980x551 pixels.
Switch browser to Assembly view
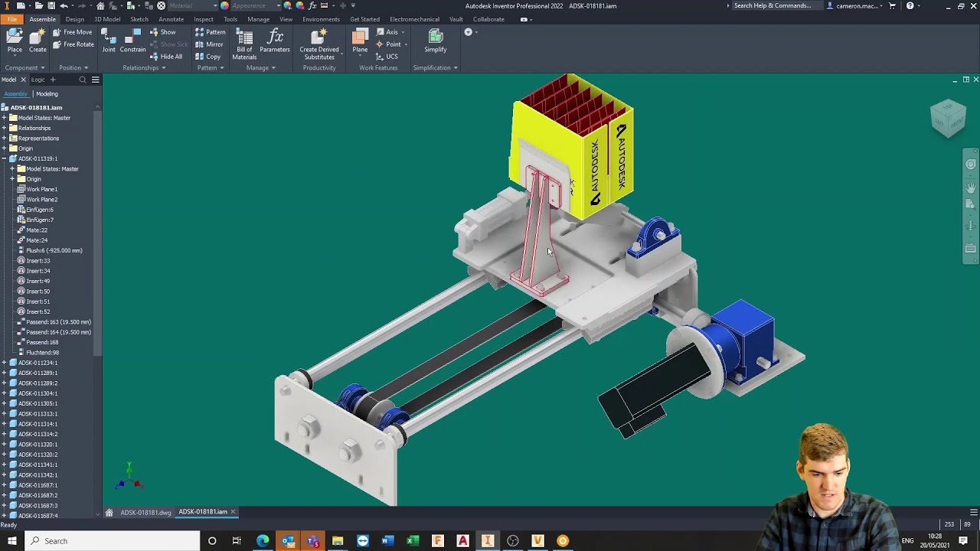coord(15,93)
